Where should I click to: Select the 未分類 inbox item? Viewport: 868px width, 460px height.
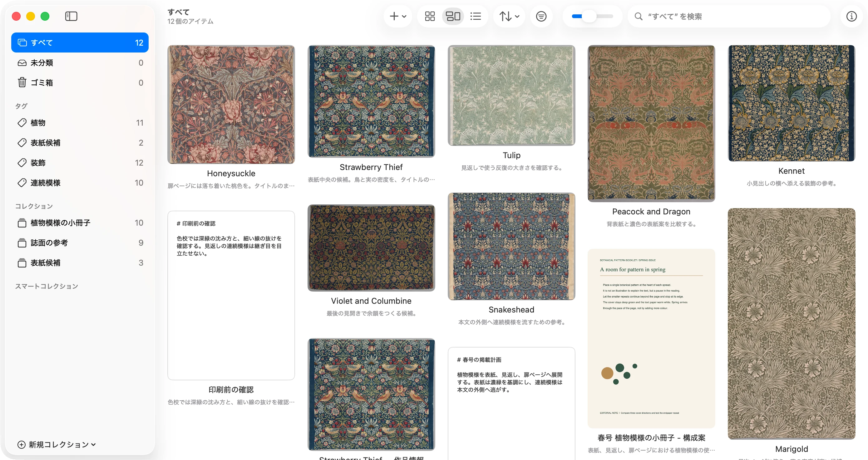point(80,63)
